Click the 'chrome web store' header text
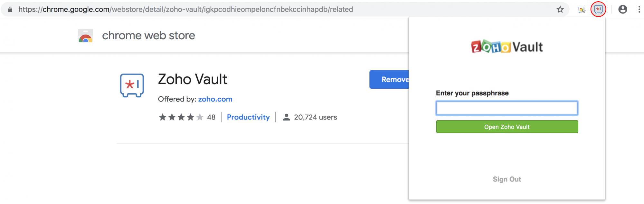 pyautogui.click(x=148, y=35)
